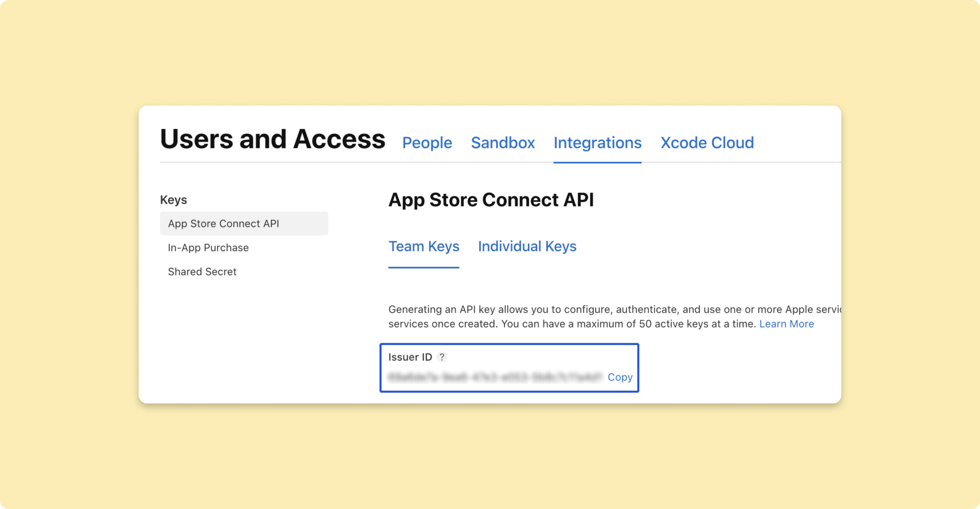Open Shared Secret in Keys sidebar

click(202, 272)
